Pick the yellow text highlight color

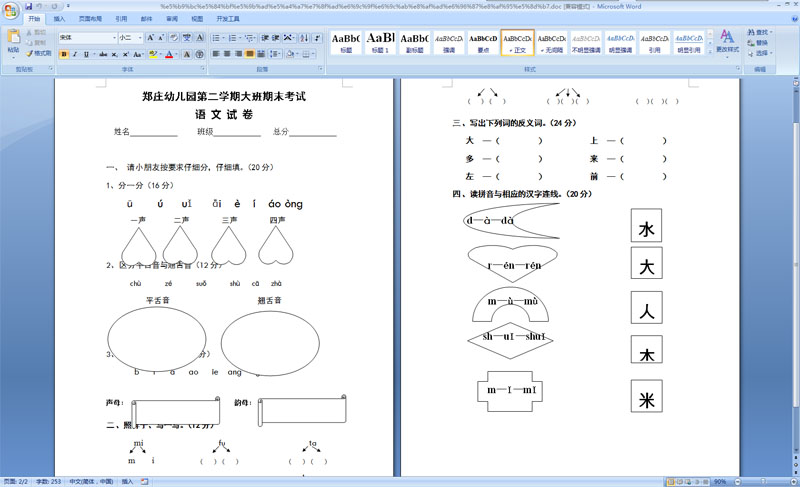pos(153,54)
